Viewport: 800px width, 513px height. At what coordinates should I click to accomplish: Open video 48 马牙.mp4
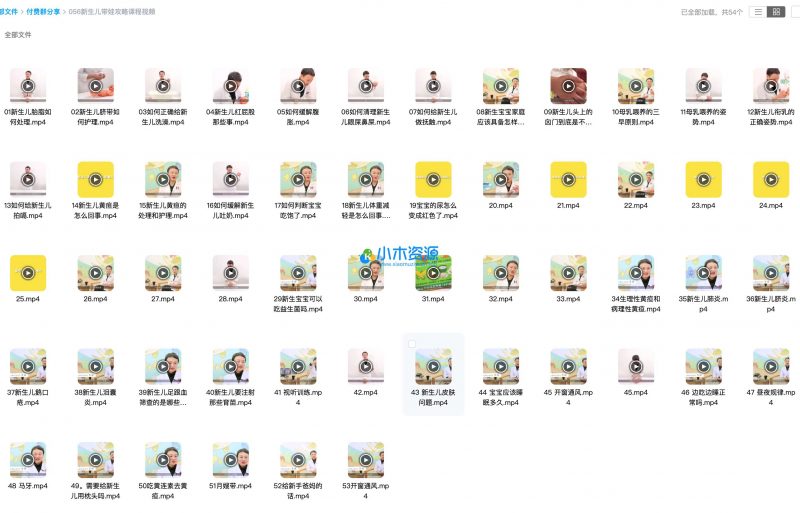click(x=28, y=460)
